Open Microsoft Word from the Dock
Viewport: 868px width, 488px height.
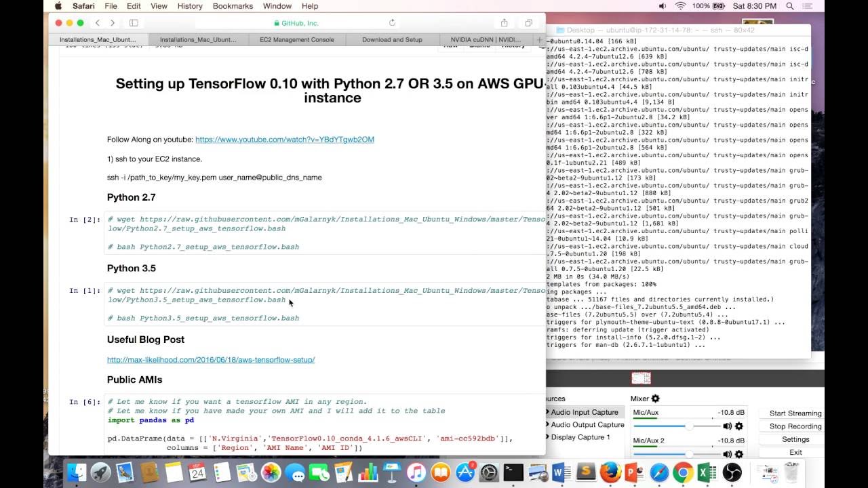(x=561, y=472)
